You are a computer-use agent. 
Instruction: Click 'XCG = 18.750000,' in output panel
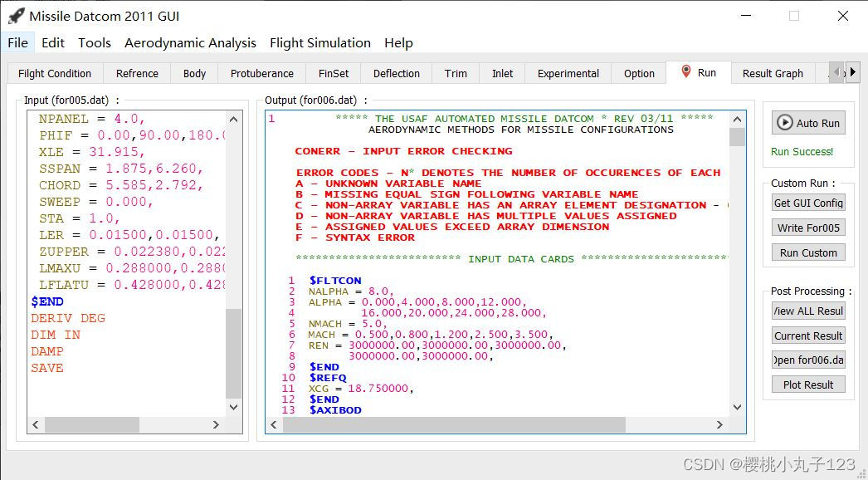(361, 389)
